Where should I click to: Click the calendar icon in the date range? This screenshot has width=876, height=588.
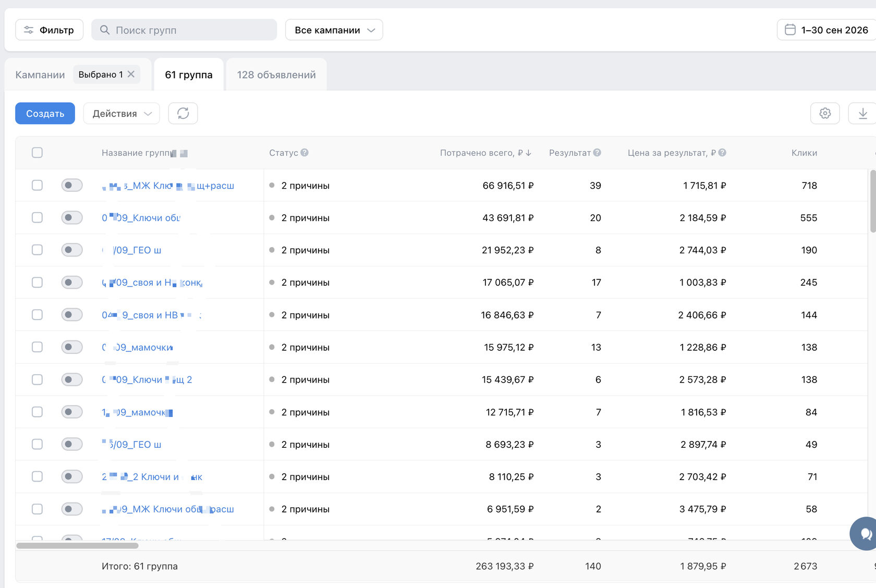pyautogui.click(x=790, y=30)
